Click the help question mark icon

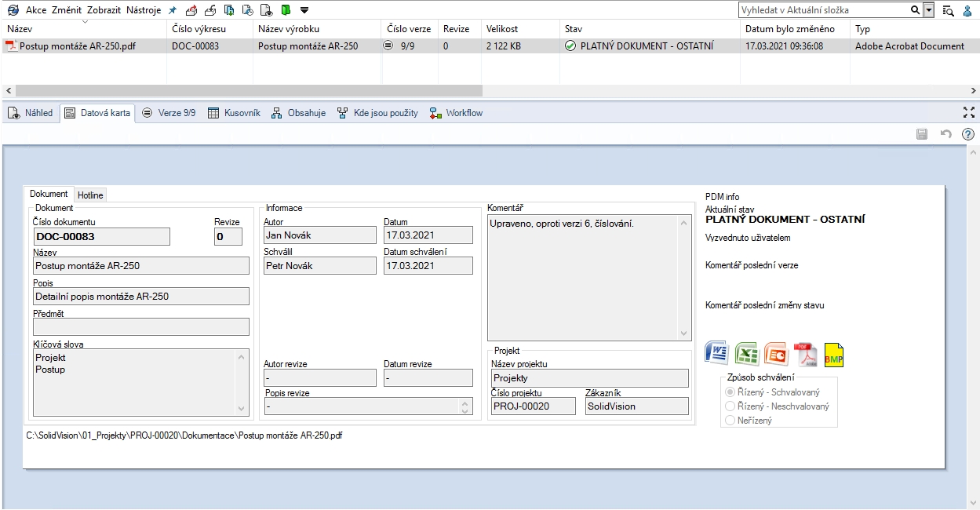(x=967, y=134)
